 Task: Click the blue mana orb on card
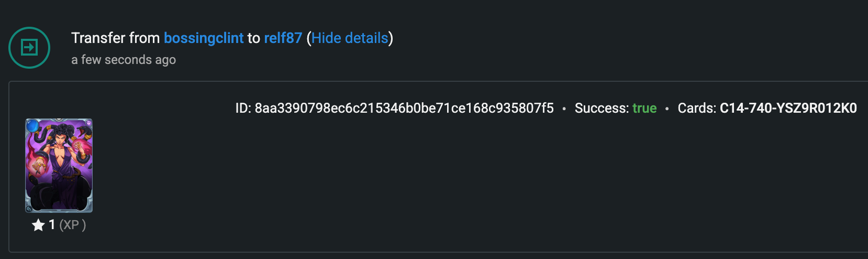click(33, 126)
